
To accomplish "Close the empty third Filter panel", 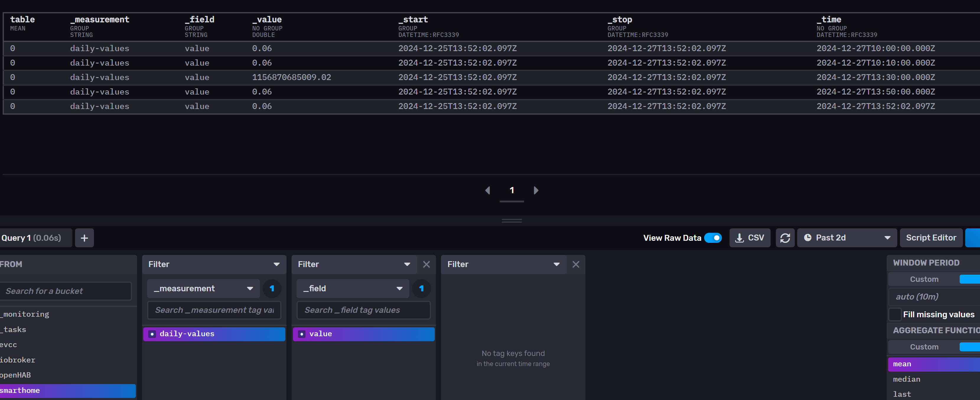I will click(576, 264).
